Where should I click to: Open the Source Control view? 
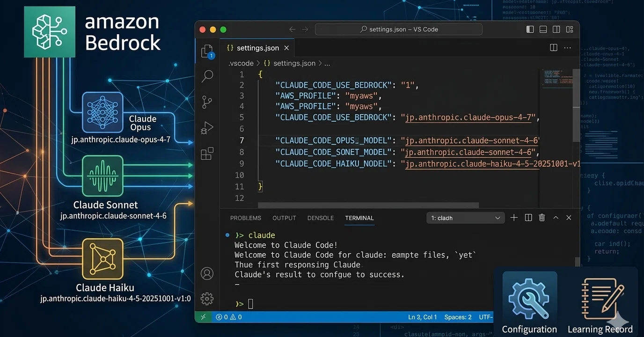tap(207, 102)
